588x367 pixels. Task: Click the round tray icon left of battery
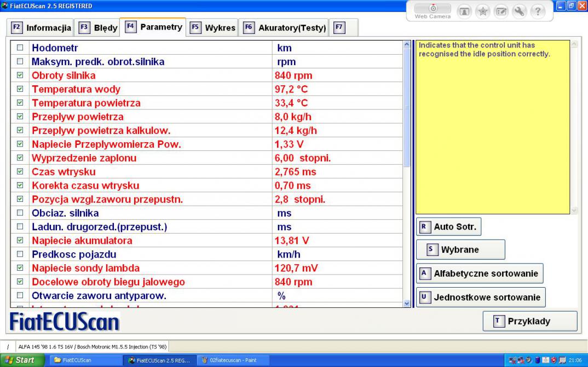(529, 360)
